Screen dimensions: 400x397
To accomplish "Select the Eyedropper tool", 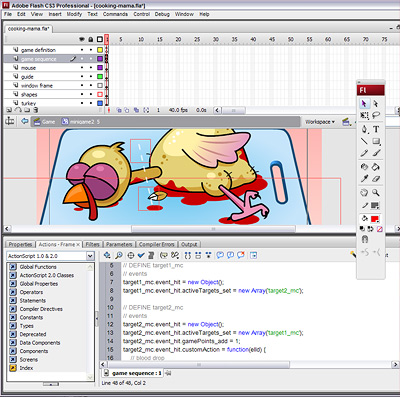I will (364, 179).
